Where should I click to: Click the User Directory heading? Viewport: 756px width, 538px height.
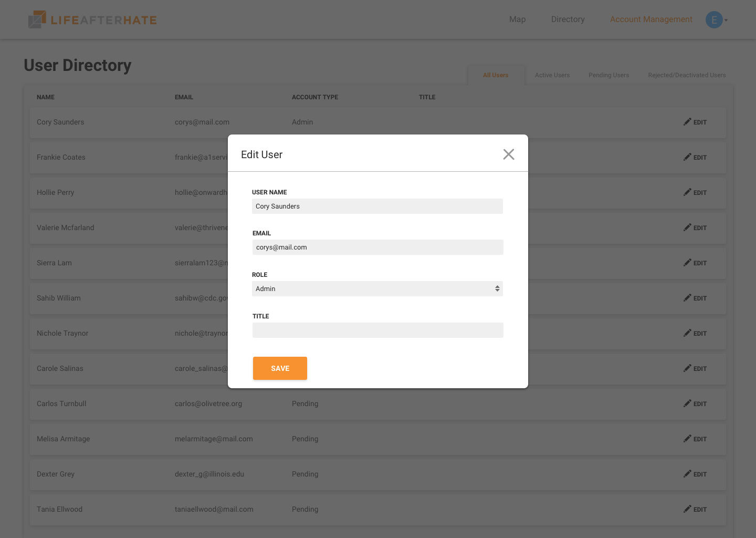[78, 65]
